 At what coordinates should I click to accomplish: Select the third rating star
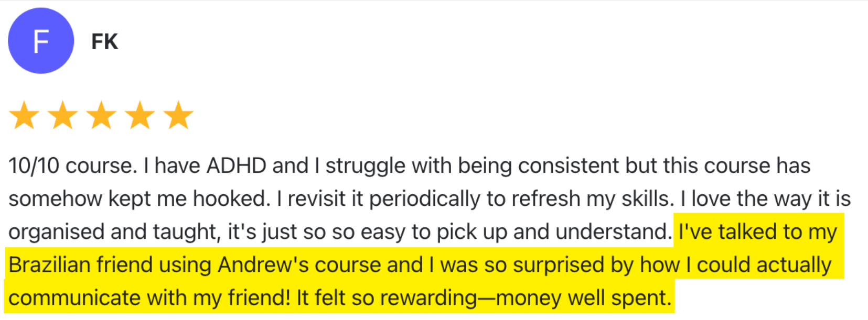[101, 115]
